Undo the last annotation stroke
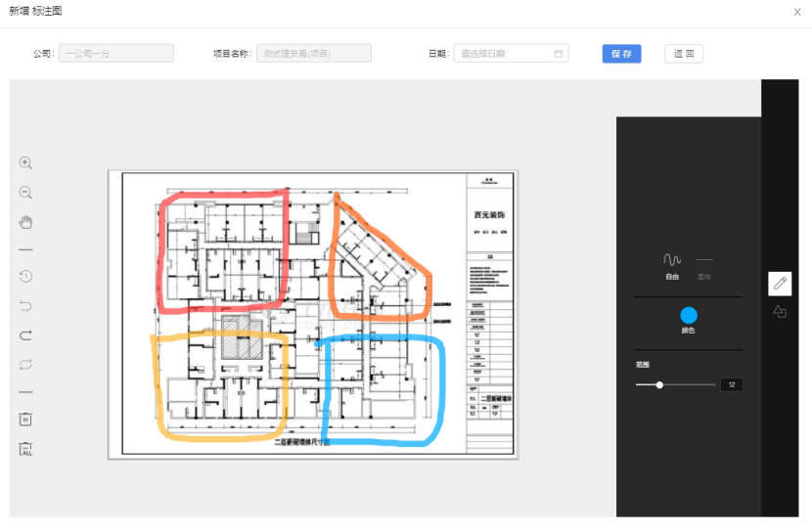This screenshot has height=532, width=812. (x=26, y=306)
